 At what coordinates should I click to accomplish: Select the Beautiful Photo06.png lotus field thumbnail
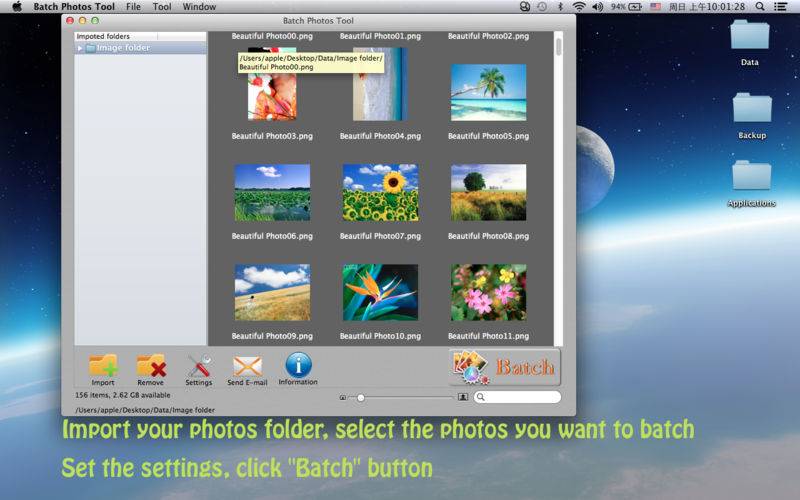[272, 192]
